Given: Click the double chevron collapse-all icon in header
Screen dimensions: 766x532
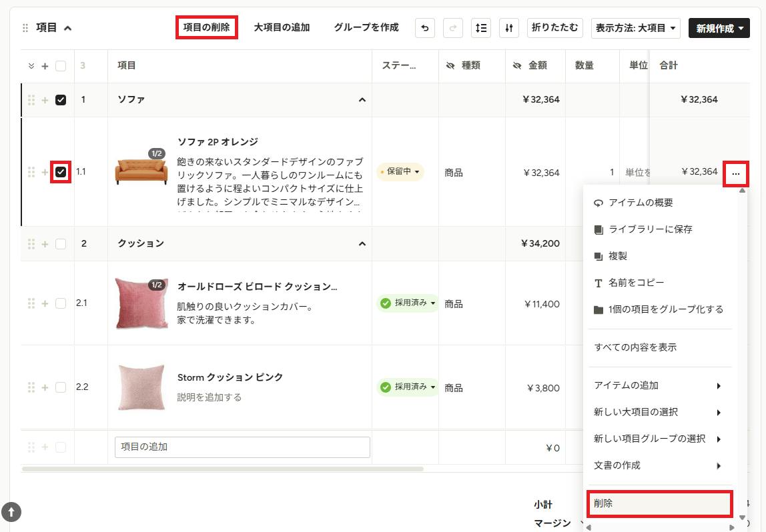Looking at the screenshot, I should 31,66.
